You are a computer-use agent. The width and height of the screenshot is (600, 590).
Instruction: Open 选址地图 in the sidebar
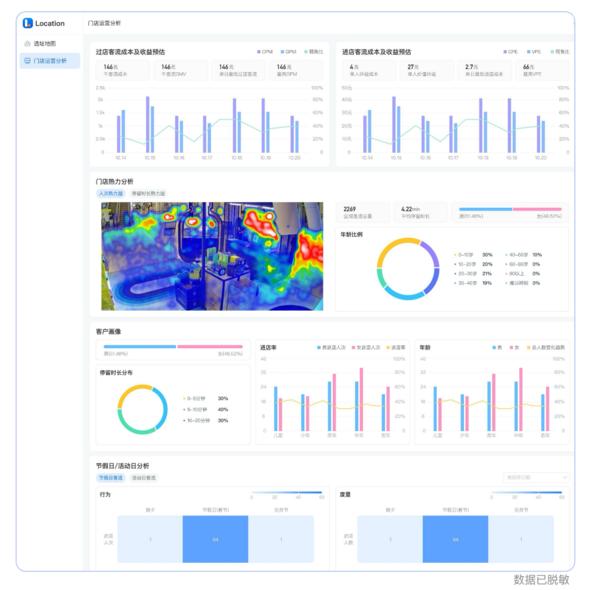click(x=45, y=44)
